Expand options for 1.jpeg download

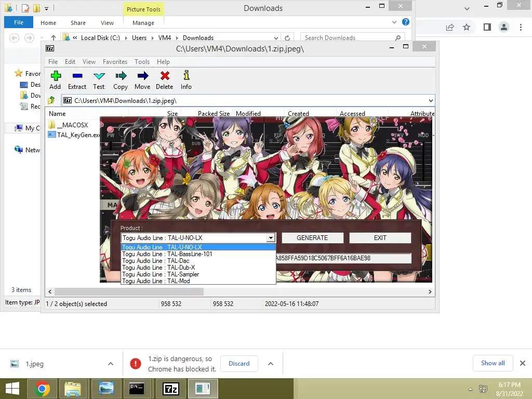tap(111, 364)
